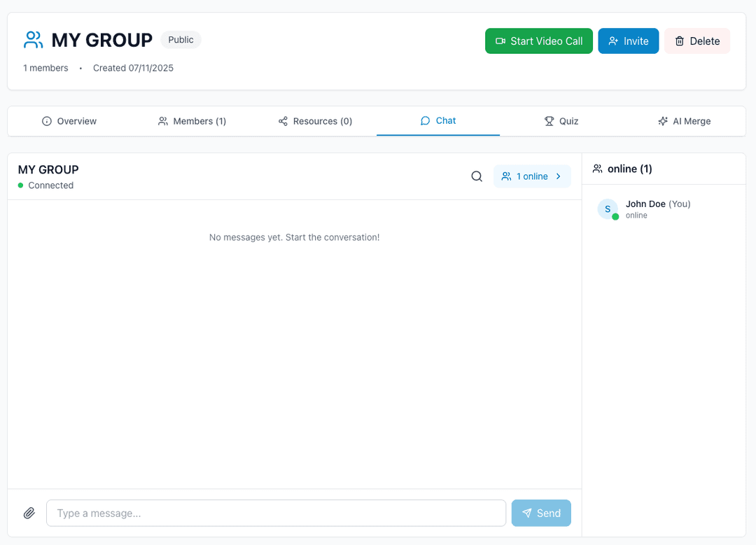Click the trophy icon on Quiz tab
Image resolution: width=756 pixels, height=545 pixels.
[549, 121]
